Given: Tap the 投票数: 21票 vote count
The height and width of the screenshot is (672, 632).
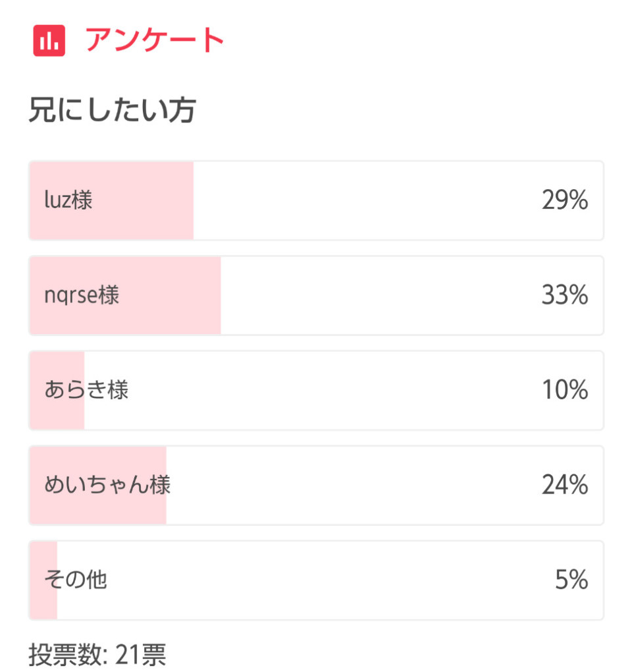Looking at the screenshot, I should point(97,656).
